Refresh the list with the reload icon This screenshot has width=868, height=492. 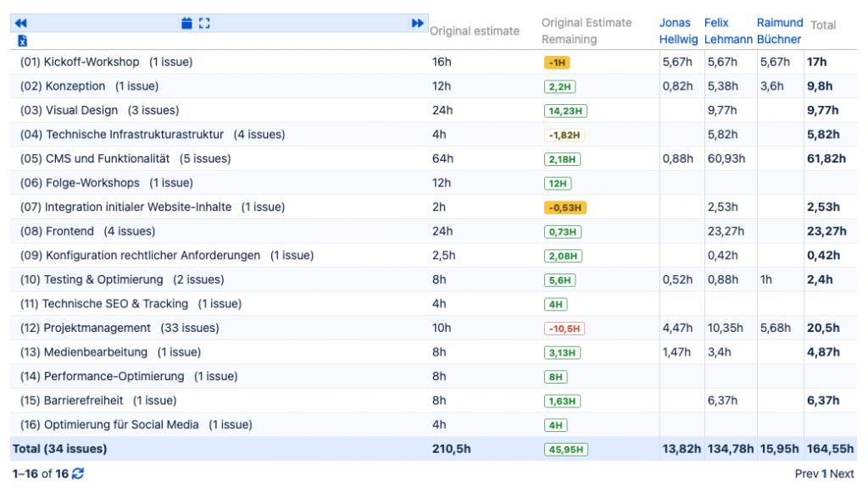click(78, 473)
